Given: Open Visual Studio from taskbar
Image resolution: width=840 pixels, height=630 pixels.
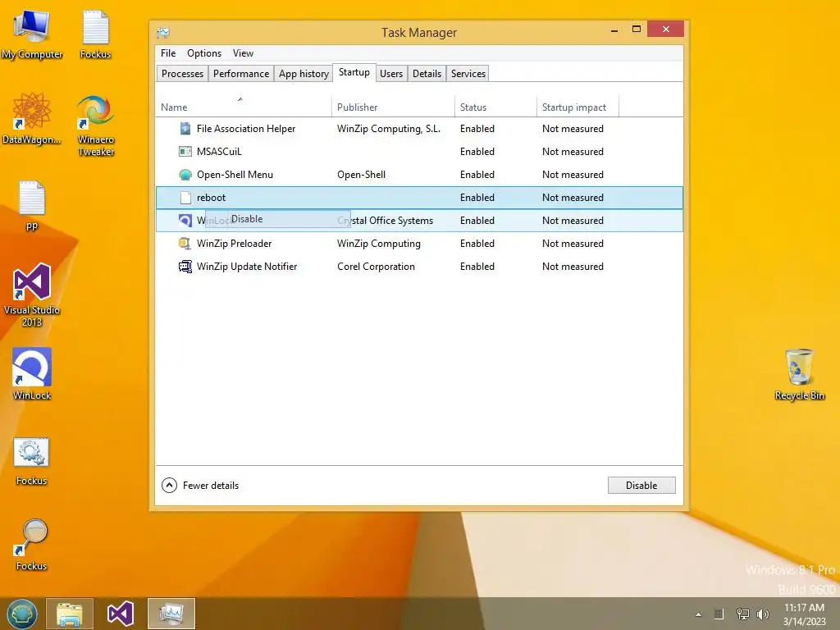Looking at the screenshot, I should tap(120, 614).
